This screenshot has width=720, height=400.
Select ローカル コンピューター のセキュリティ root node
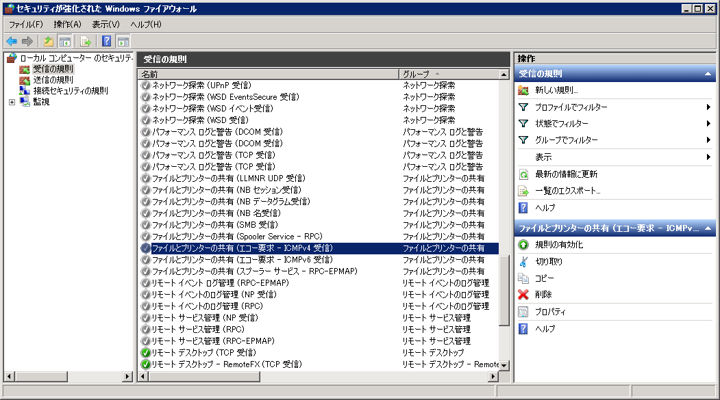pos(76,58)
